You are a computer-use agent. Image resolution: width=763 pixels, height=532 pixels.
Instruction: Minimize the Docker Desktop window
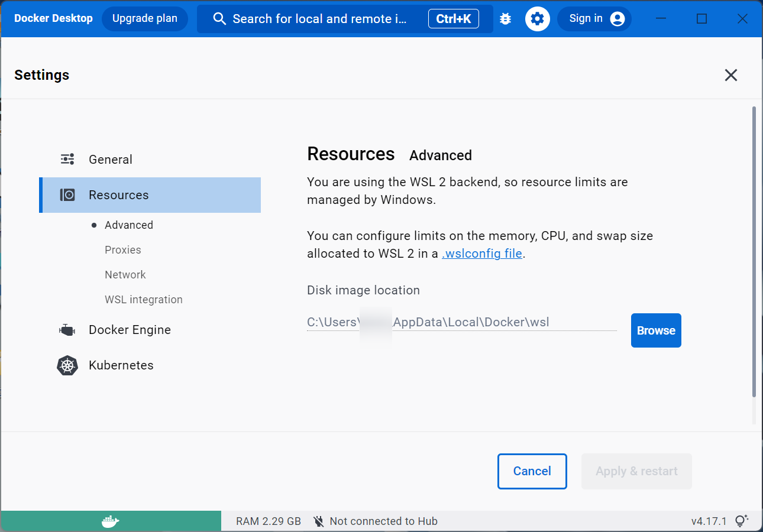[x=661, y=19]
